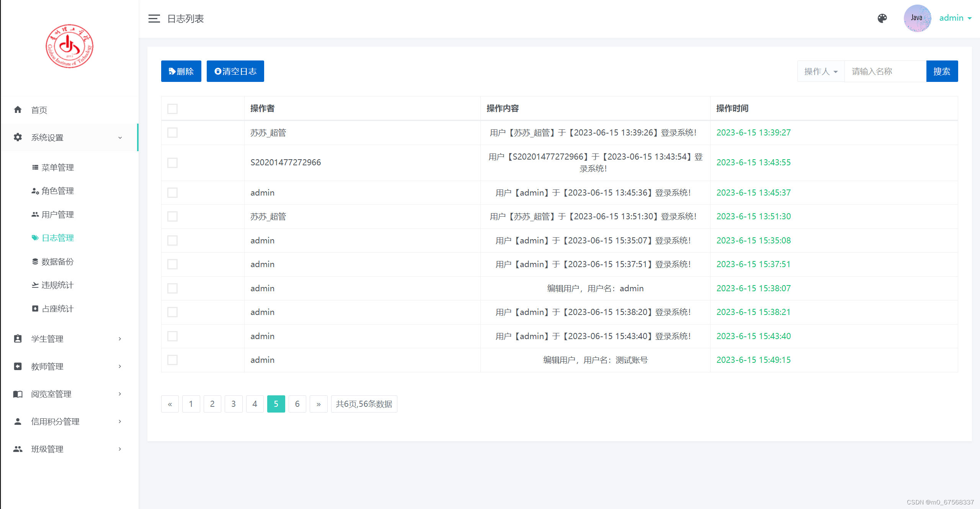Focus the 请输入名称 search field
Image resolution: width=980 pixels, height=509 pixels.
coord(885,71)
